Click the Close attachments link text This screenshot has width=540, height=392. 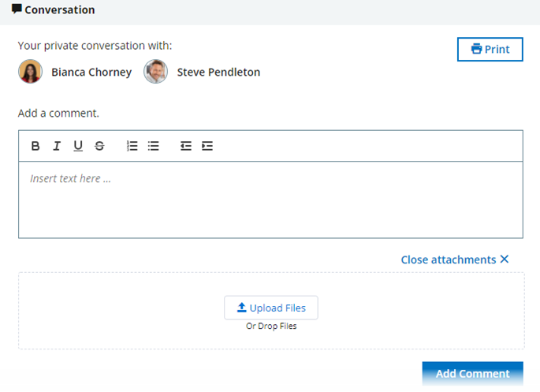448,259
